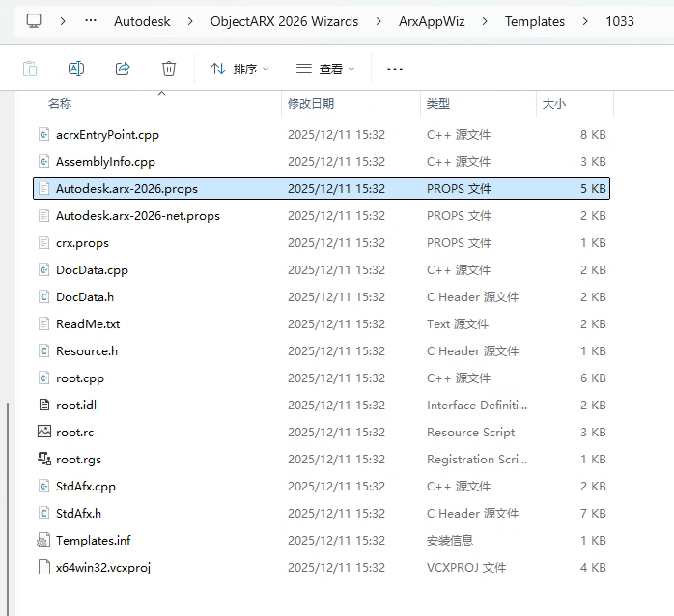Show hidden breadcrumb path via ellipsis

(91, 20)
